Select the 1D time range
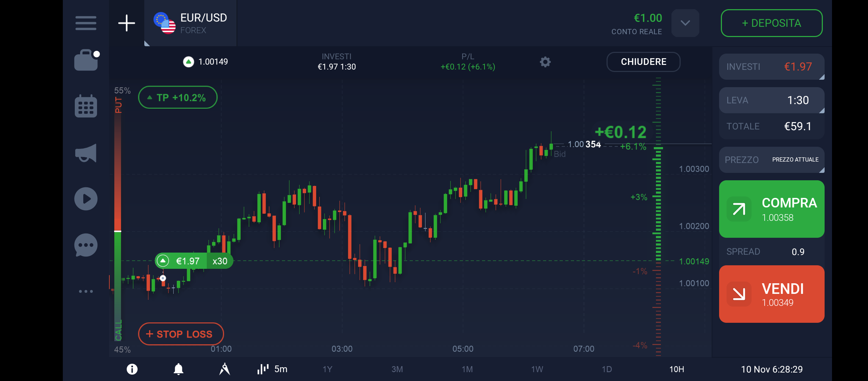 (x=607, y=369)
